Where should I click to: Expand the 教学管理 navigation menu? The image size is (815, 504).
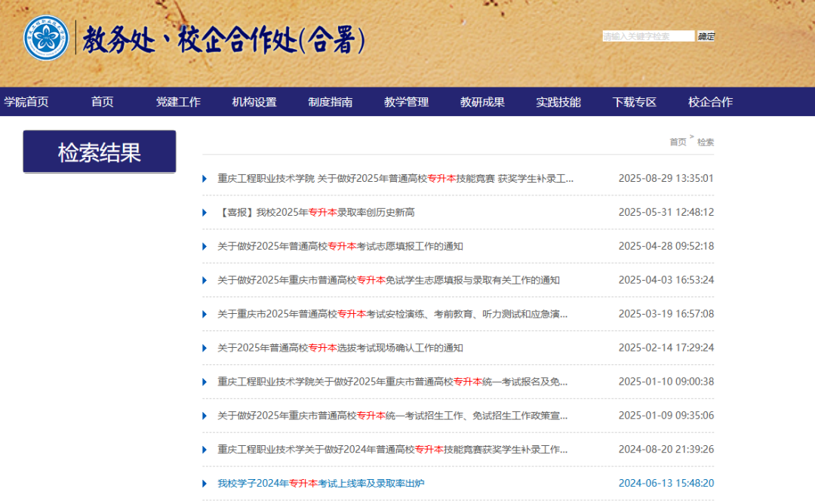407,102
